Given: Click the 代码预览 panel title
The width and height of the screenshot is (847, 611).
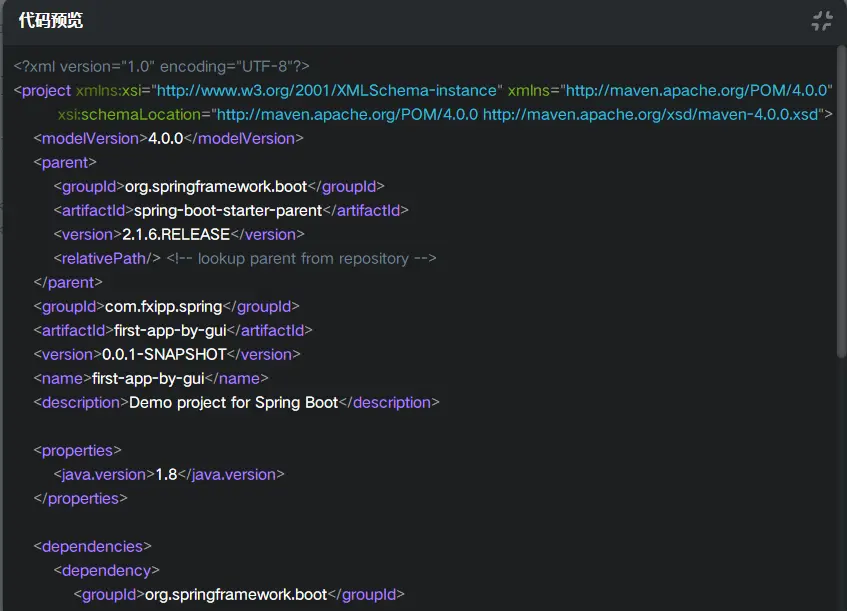Looking at the screenshot, I should (51, 21).
